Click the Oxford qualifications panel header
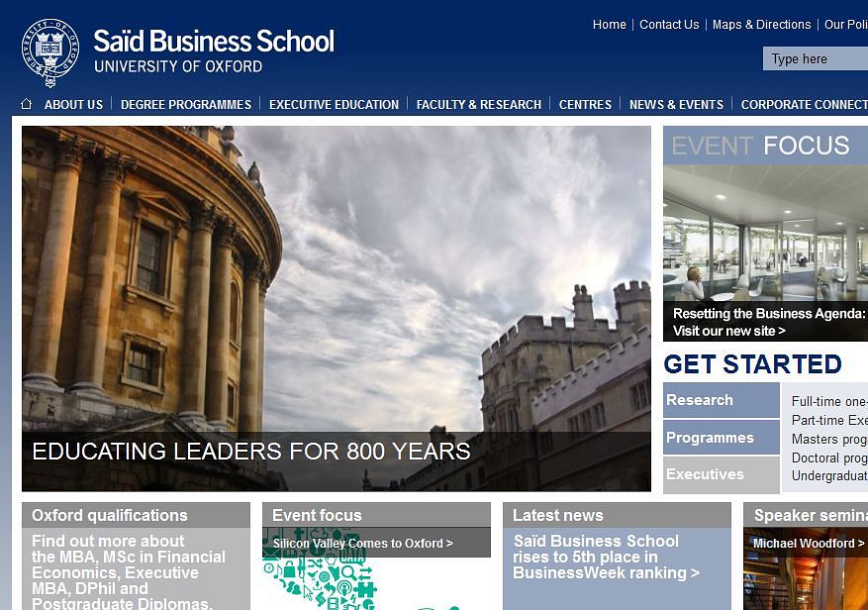868x610 pixels. click(136, 515)
